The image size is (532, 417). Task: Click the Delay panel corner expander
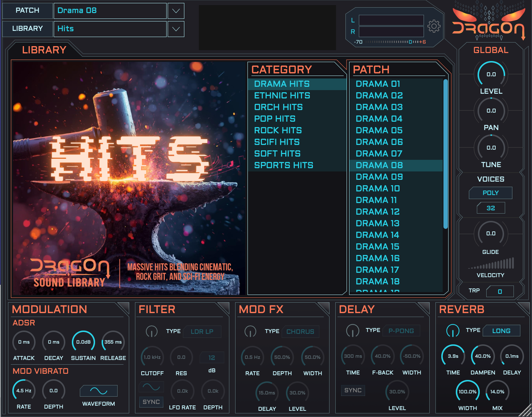(425, 308)
